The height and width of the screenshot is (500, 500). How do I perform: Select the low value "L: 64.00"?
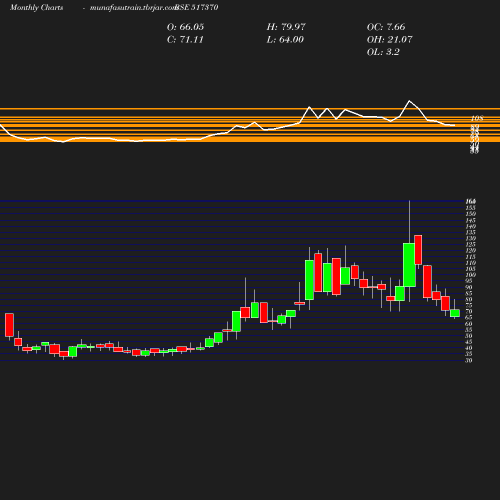click(x=285, y=40)
